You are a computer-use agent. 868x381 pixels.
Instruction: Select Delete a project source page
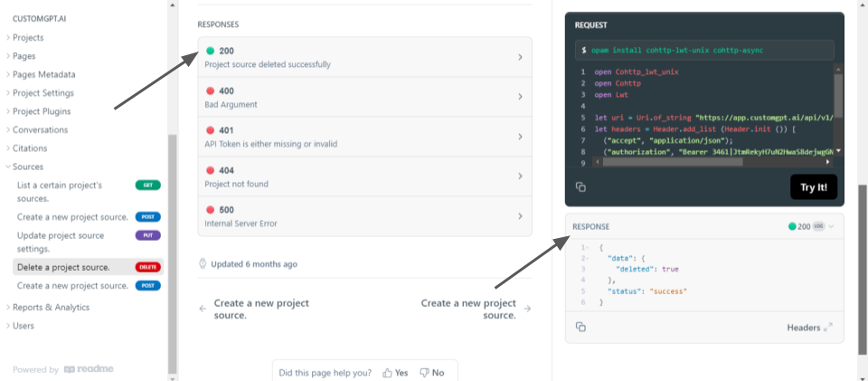coord(88,268)
